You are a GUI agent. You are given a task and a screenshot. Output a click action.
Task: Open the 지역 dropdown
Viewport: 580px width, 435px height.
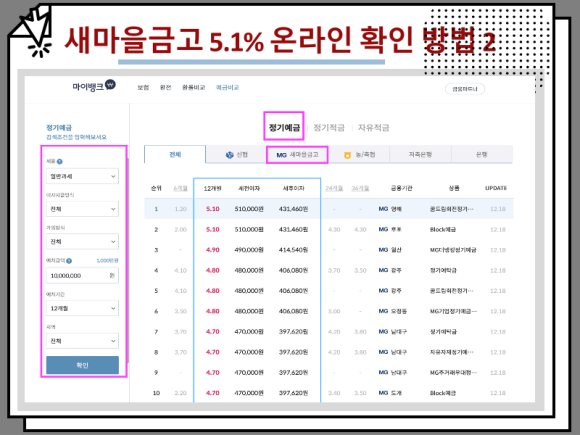click(x=82, y=341)
